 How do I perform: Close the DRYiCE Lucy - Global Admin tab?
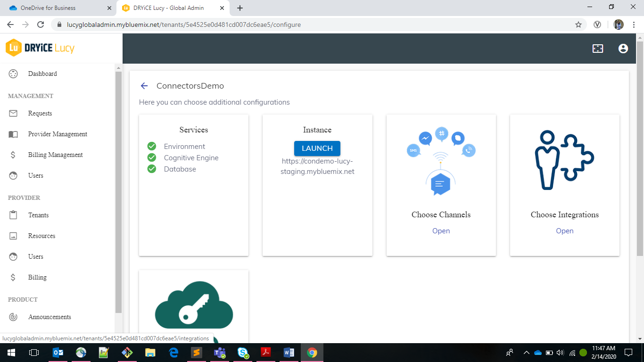point(222,8)
